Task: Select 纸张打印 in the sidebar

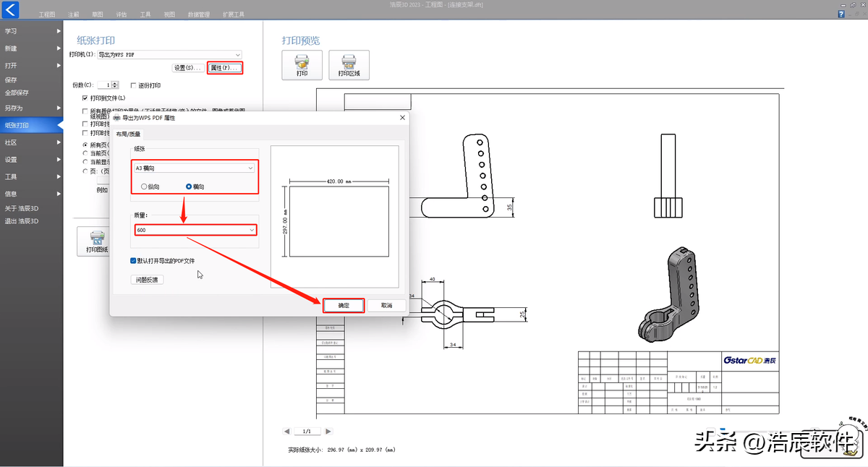Action: click(x=31, y=125)
